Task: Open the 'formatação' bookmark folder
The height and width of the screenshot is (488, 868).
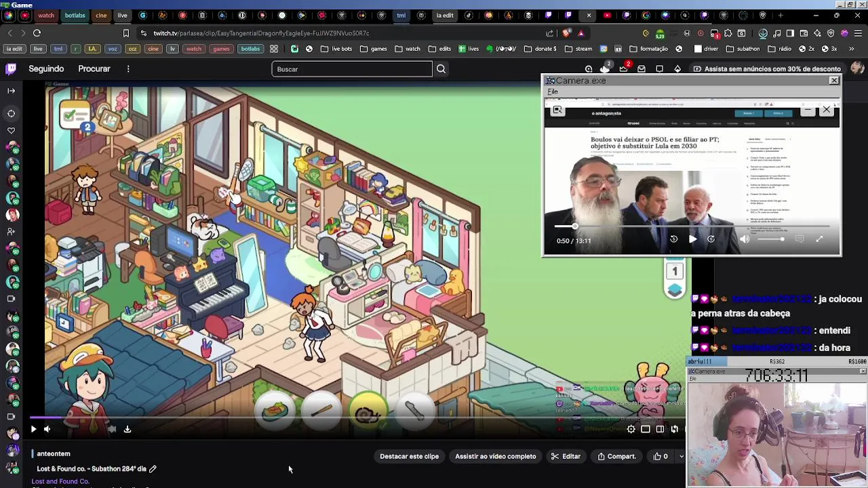Action: (x=649, y=49)
